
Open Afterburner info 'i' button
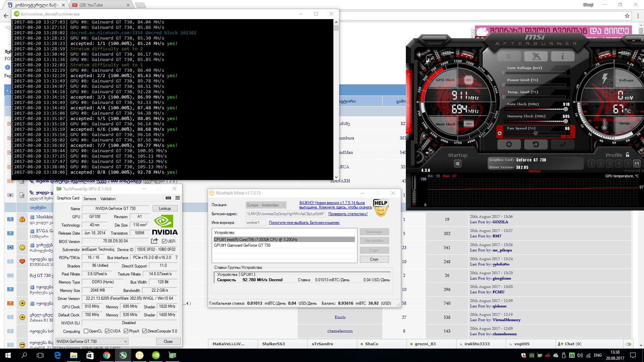tap(562, 56)
